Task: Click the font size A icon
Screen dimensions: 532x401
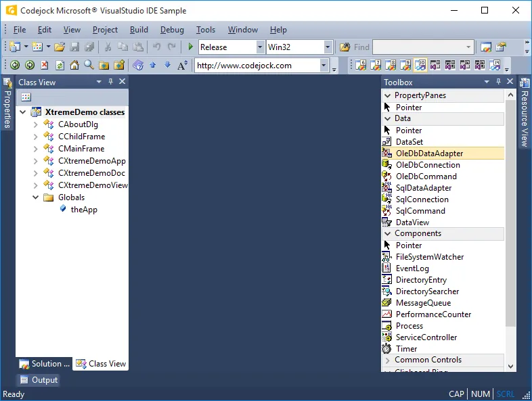Action: coord(182,65)
